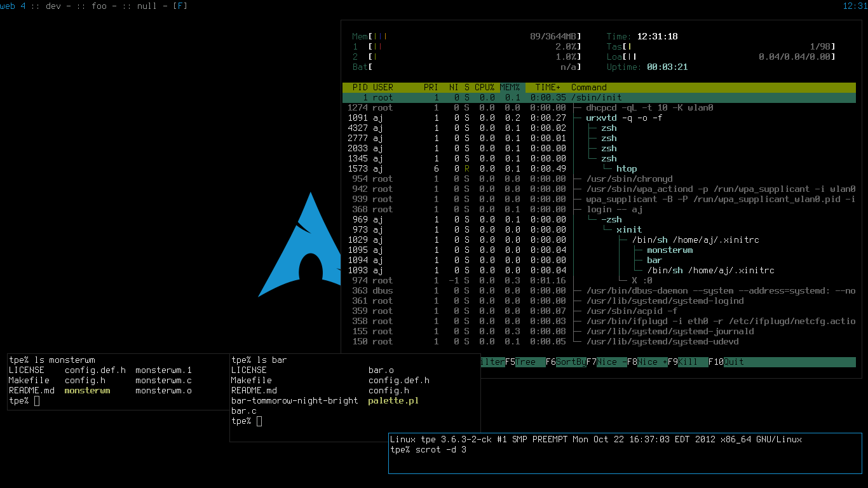Select the systemd-journald process row
This screenshot has height=488, width=868.
point(599,332)
